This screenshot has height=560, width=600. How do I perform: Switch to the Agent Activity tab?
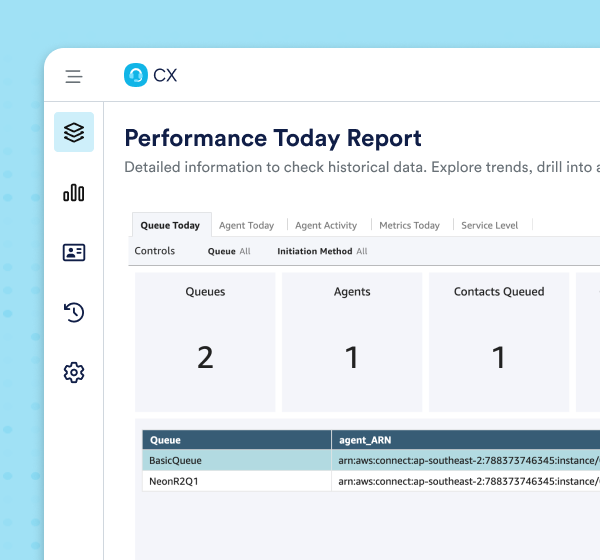(x=326, y=225)
